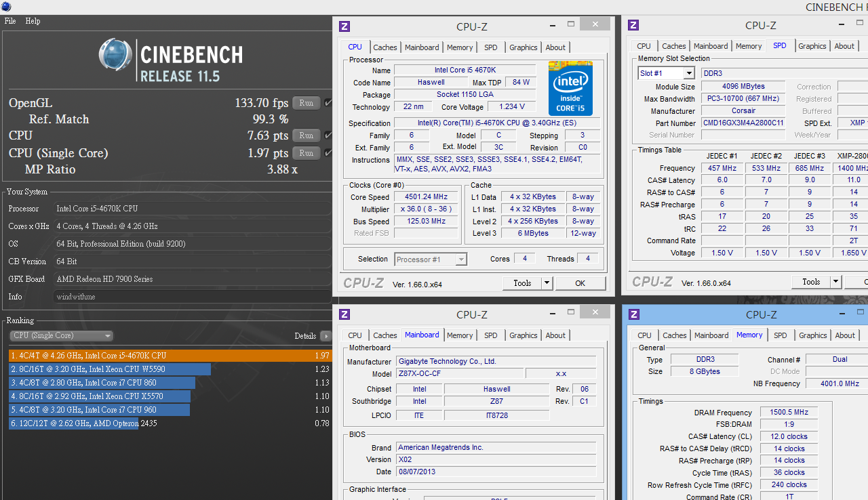
Task: Switch to Caches tab in CPU-Z Processor window
Action: pyautogui.click(x=385, y=47)
